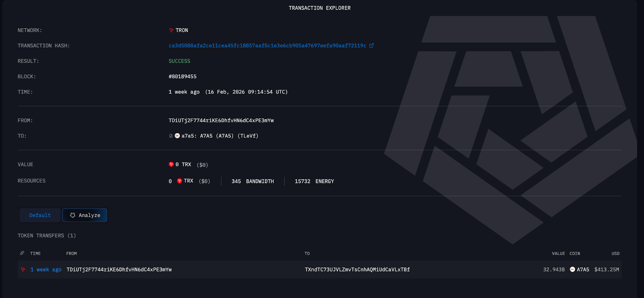
Task: Click the VALUE column header in transfers table
Action: click(x=558, y=253)
